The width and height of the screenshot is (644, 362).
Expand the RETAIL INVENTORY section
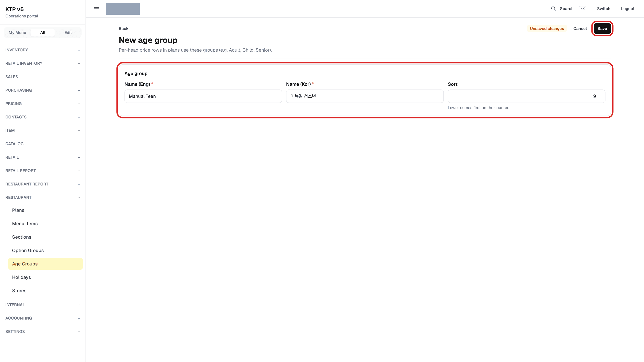point(43,63)
